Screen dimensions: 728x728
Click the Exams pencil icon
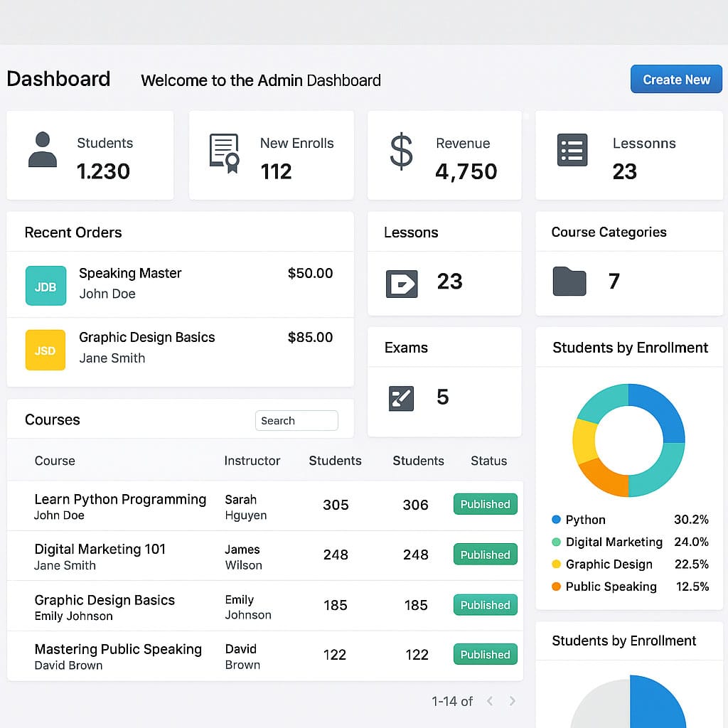tap(401, 398)
